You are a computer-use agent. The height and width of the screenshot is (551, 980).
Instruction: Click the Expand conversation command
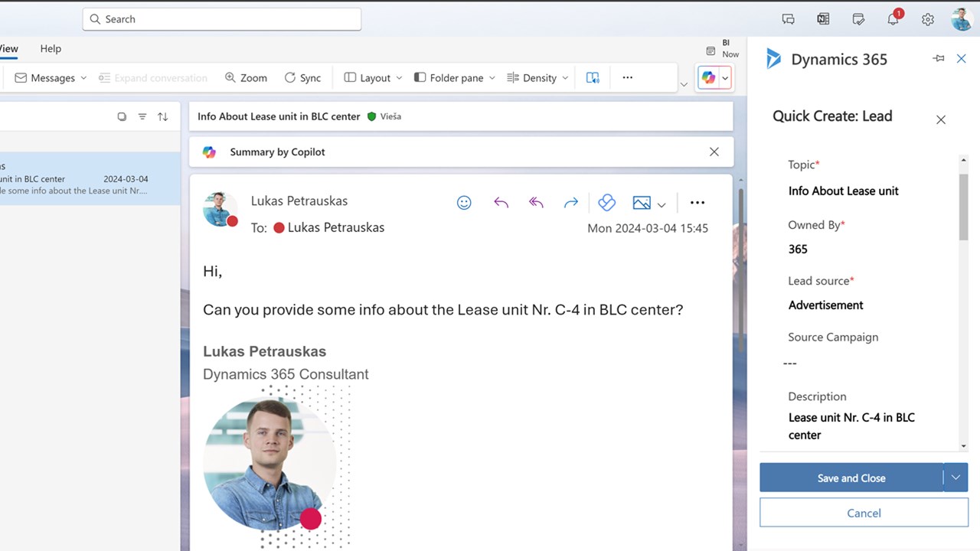[x=153, y=77]
